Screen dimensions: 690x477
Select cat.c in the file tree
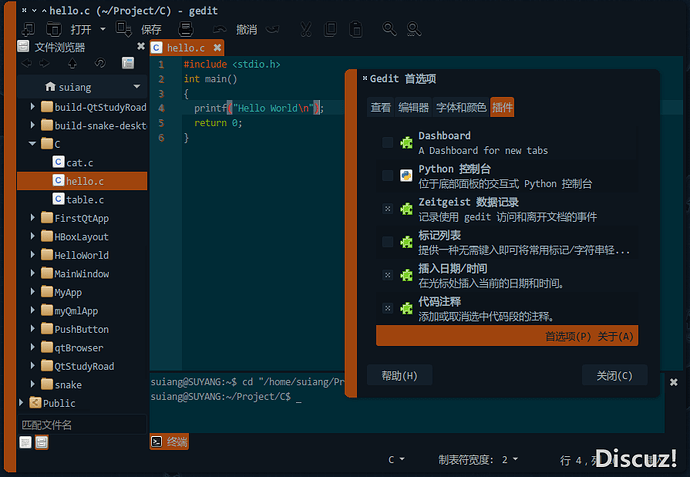click(x=82, y=162)
